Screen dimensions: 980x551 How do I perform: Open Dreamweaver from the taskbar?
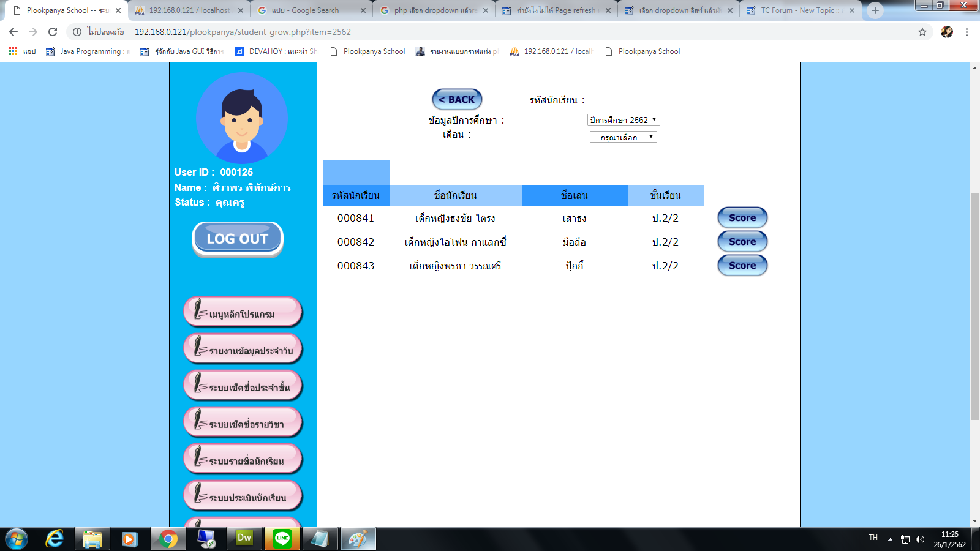pyautogui.click(x=244, y=539)
